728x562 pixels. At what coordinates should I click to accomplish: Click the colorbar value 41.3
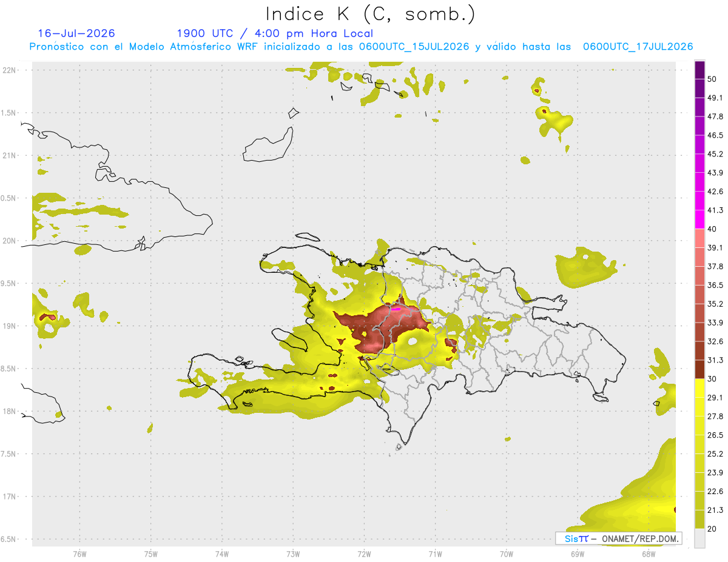tap(715, 210)
